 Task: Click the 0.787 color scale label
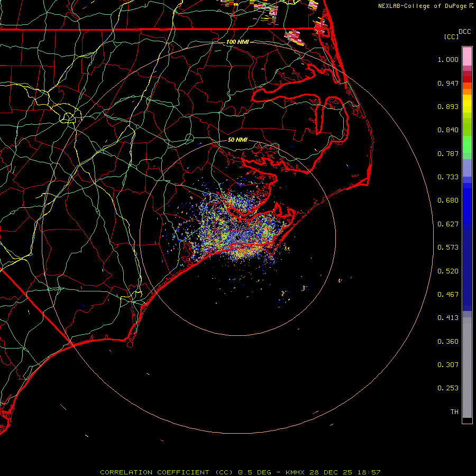(448, 153)
